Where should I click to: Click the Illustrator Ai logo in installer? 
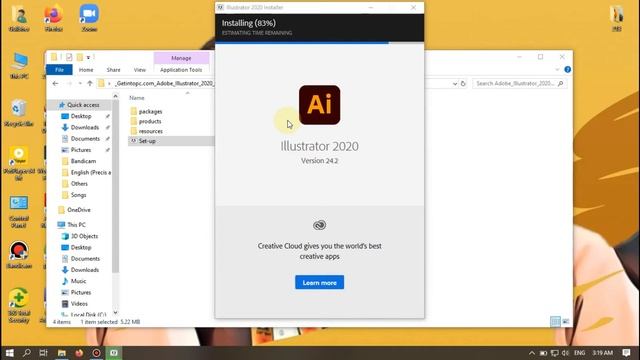coord(319,105)
